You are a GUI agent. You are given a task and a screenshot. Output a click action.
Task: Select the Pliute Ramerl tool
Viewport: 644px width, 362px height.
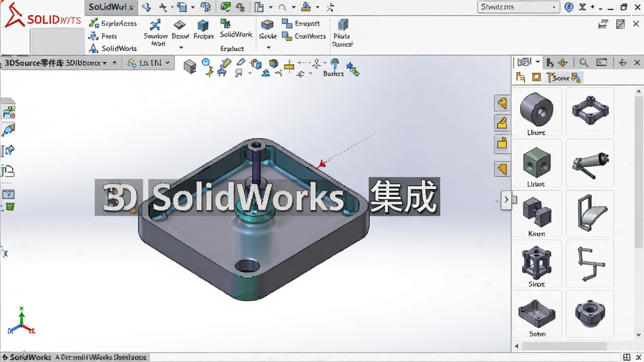coord(341,33)
